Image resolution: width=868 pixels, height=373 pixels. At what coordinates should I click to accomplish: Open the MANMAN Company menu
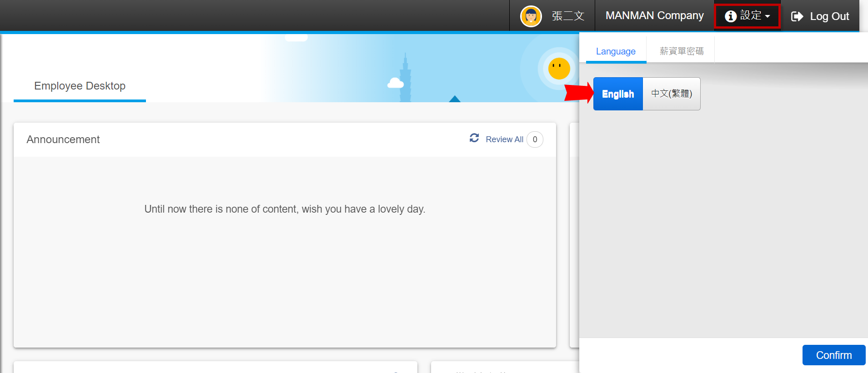(x=654, y=16)
